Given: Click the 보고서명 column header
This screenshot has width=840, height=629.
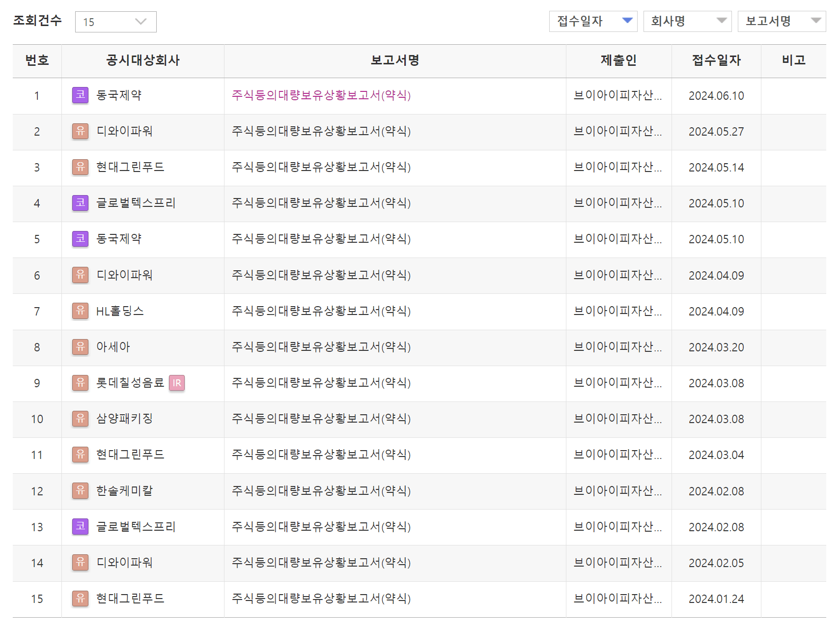Looking at the screenshot, I should click(394, 60).
